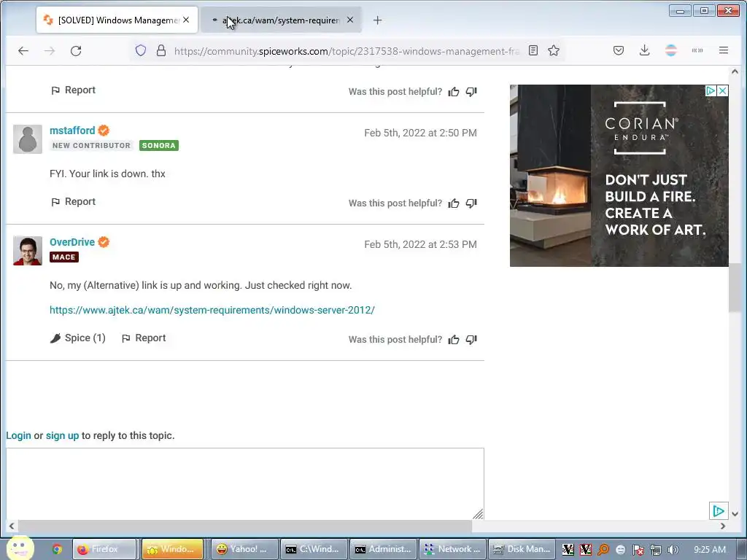The image size is (747, 560).
Task: Close the [SOLVED] Windows Management tab
Action: (x=186, y=20)
